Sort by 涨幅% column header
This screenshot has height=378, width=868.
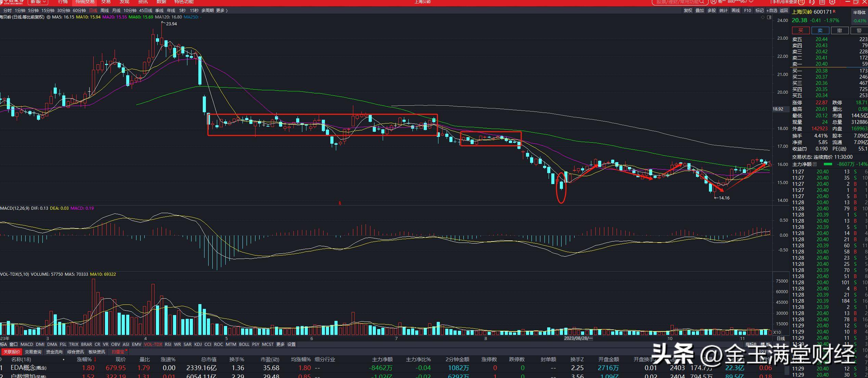coord(86,360)
